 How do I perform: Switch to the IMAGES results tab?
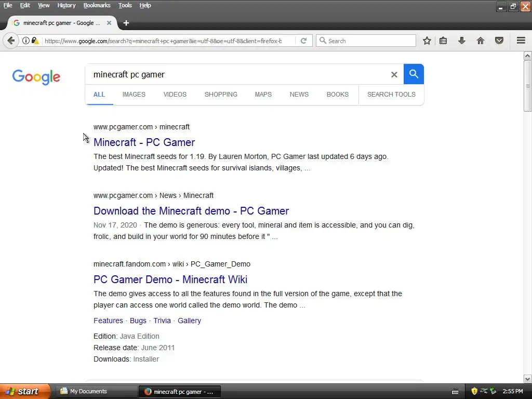point(134,95)
